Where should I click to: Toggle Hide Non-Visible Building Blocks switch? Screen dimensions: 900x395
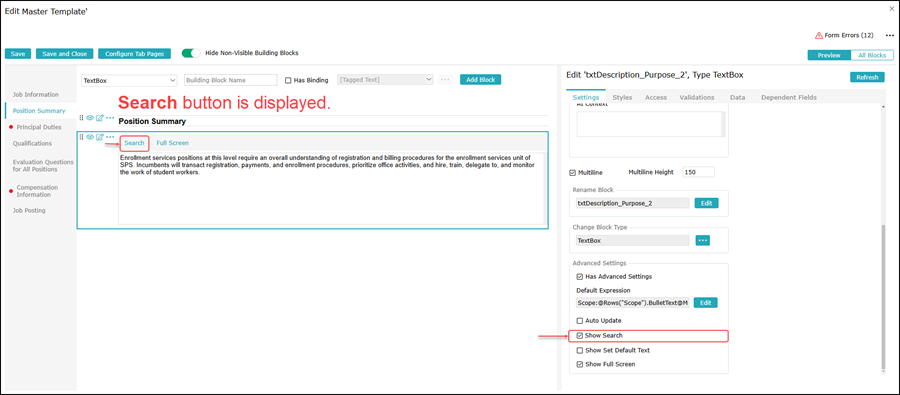191,53
